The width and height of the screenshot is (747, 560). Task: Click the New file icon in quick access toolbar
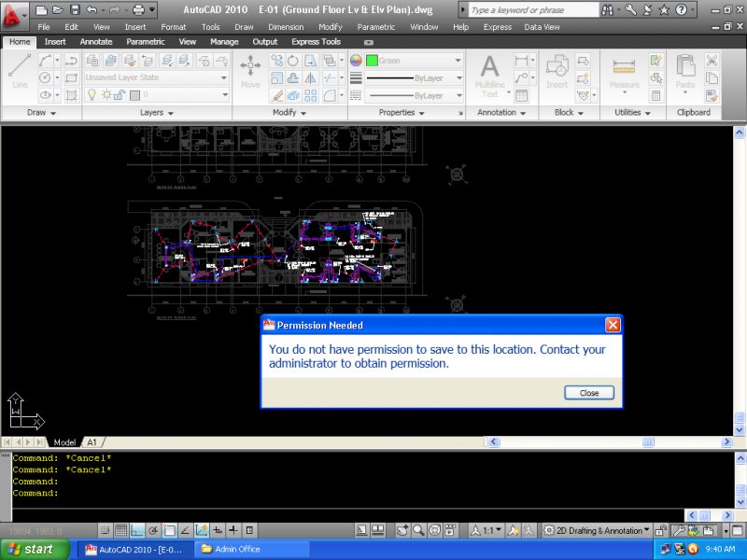point(41,9)
